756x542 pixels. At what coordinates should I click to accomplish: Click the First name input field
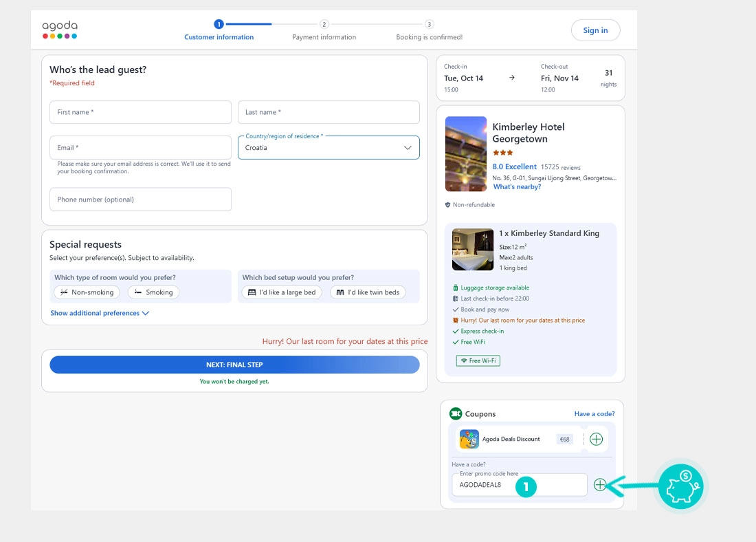coord(140,112)
